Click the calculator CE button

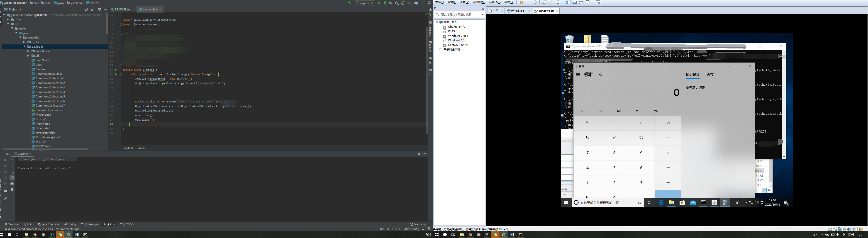coord(614,123)
